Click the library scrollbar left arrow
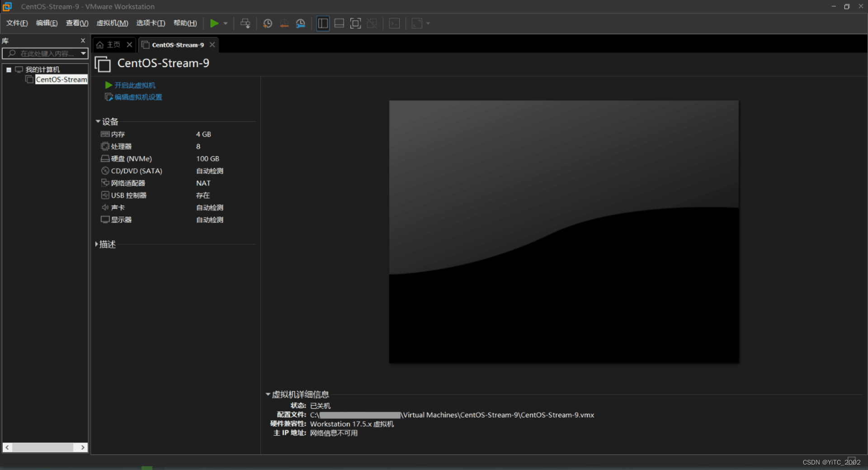The image size is (868, 470). [x=7, y=447]
